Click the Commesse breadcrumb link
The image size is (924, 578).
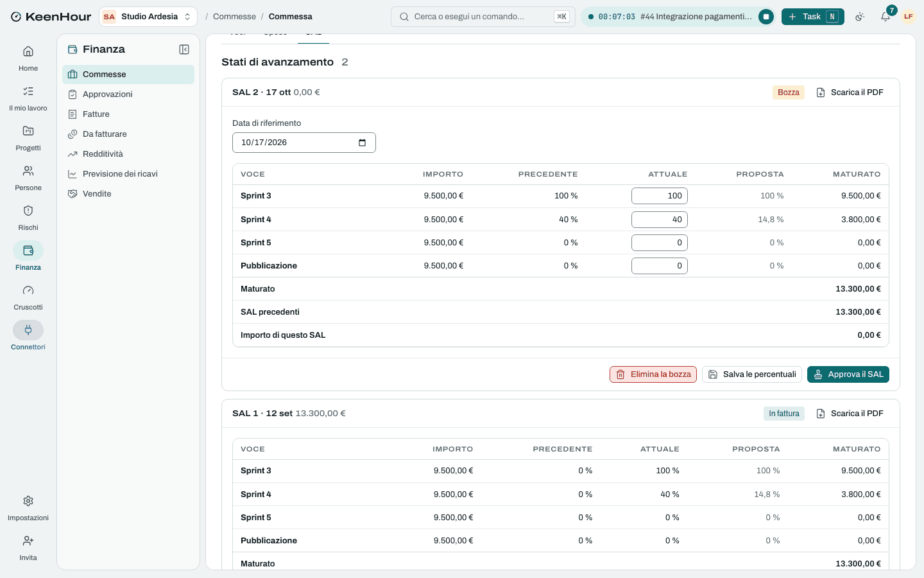click(x=234, y=17)
